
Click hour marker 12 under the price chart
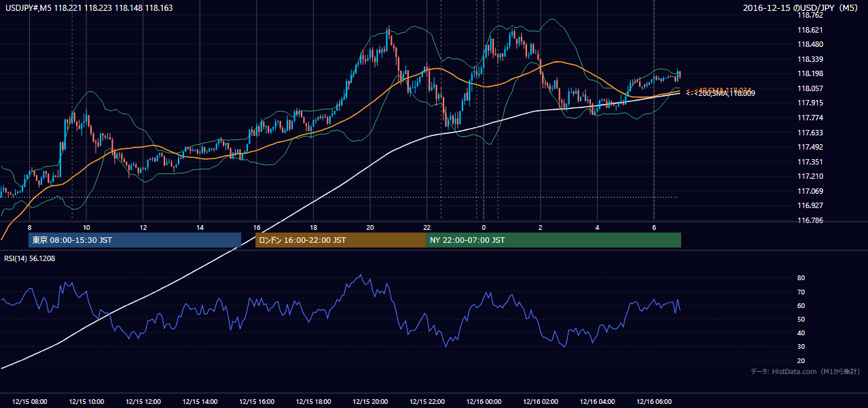[x=143, y=226]
